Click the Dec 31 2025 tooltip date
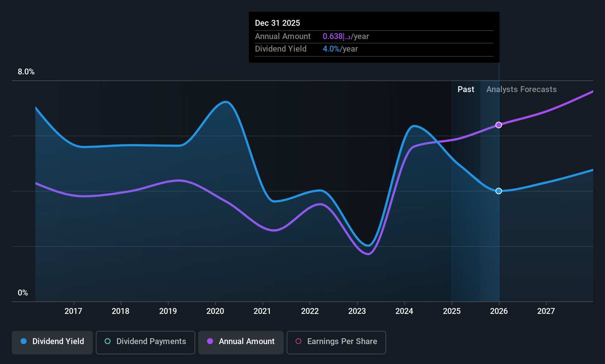 coord(277,23)
